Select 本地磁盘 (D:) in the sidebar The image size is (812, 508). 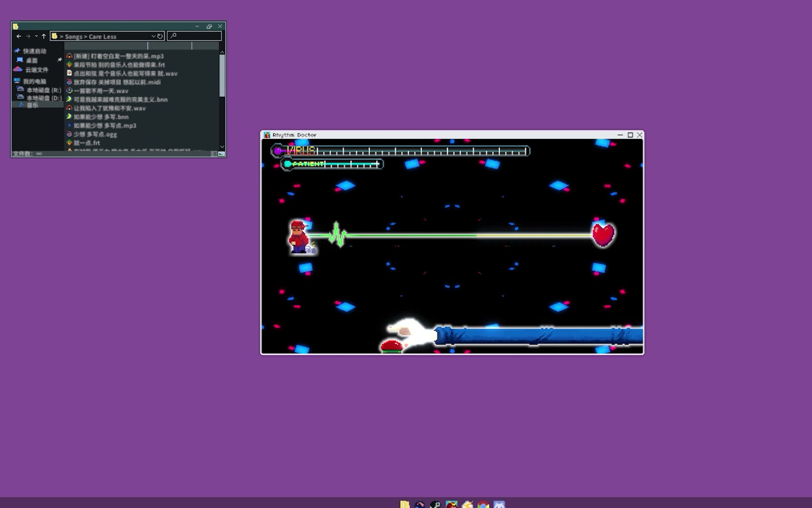[x=43, y=98]
